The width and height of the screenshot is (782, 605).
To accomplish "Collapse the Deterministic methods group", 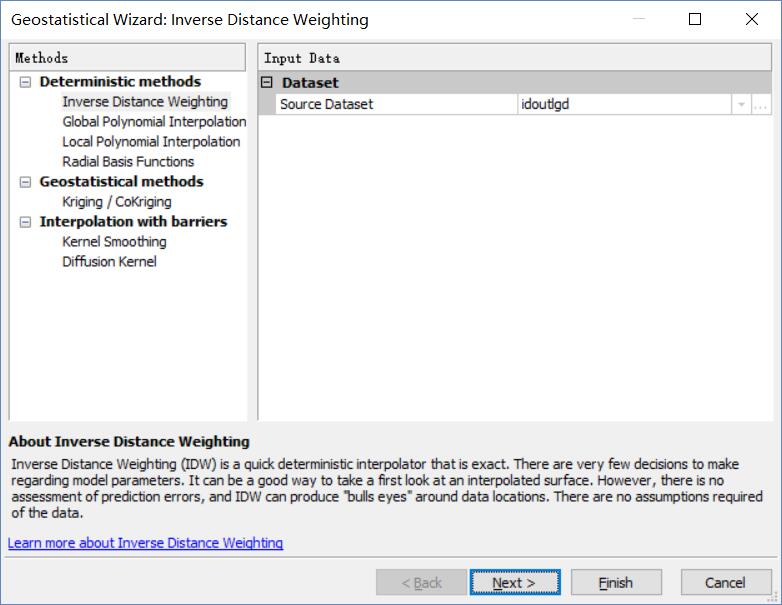I will (25, 82).
